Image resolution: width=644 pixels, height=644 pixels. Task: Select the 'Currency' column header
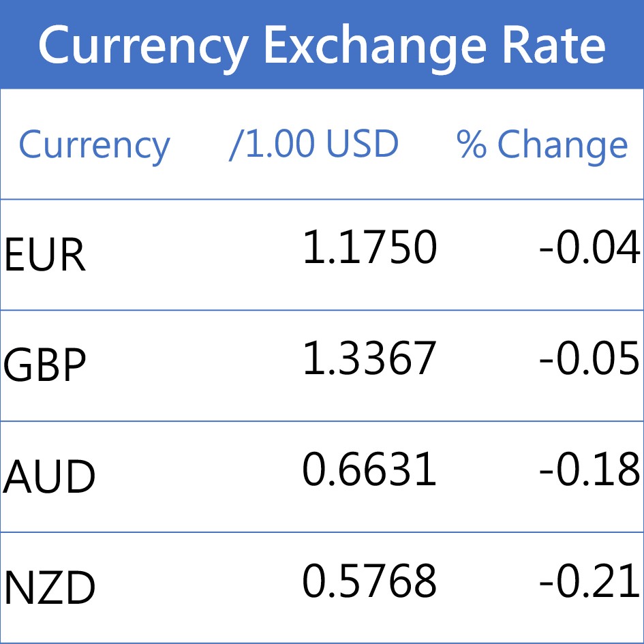coord(94,145)
